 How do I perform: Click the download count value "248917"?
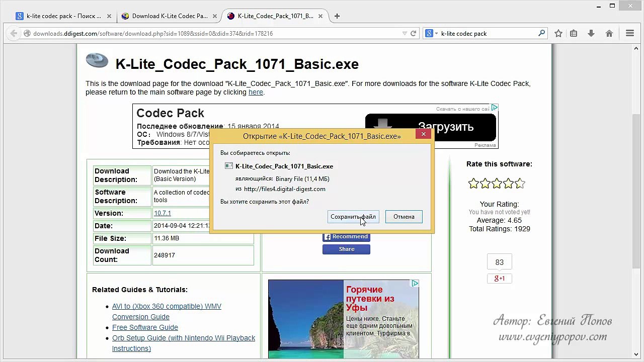(x=165, y=255)
